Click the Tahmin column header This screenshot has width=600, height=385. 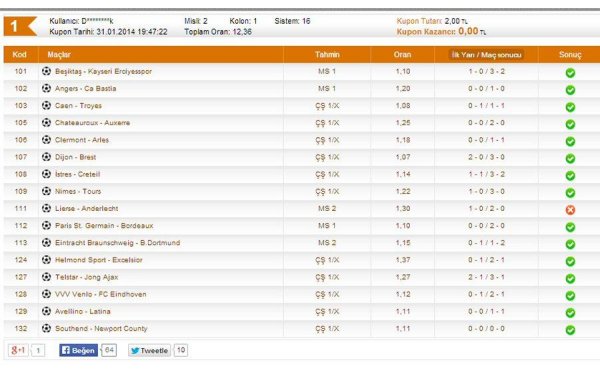click(x=327, y=54)
